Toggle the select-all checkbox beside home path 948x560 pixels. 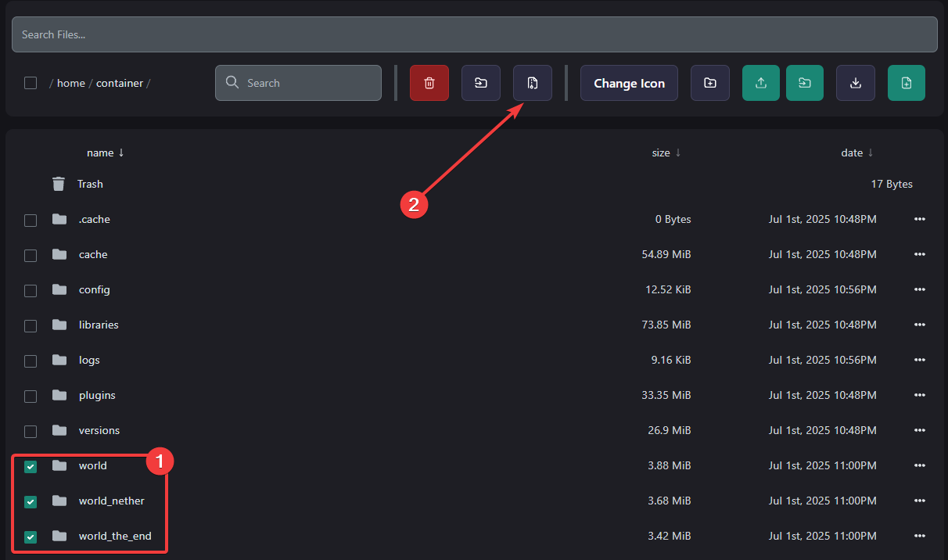(31, 83)
